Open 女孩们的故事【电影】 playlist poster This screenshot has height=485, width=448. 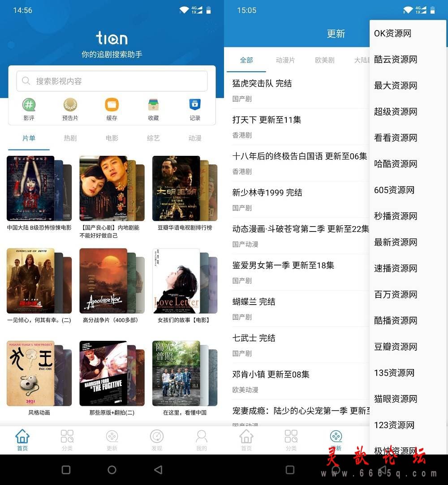coord(185,280)
